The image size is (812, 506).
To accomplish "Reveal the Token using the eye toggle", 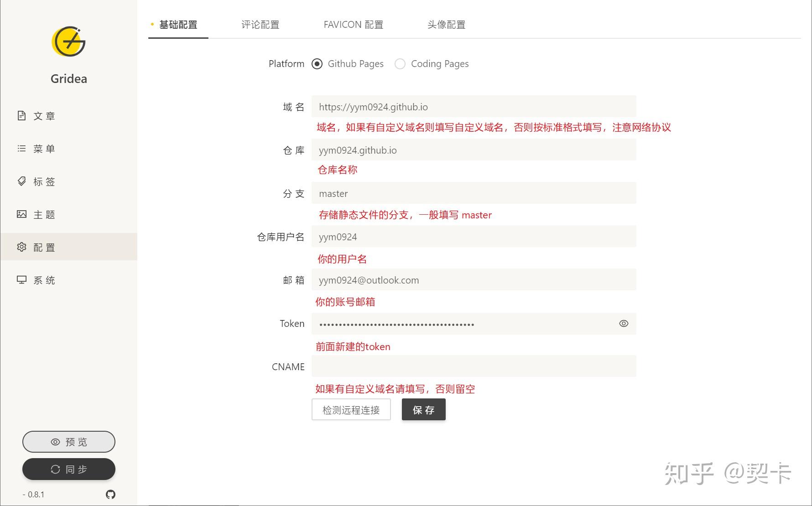I will coord(623,323).
